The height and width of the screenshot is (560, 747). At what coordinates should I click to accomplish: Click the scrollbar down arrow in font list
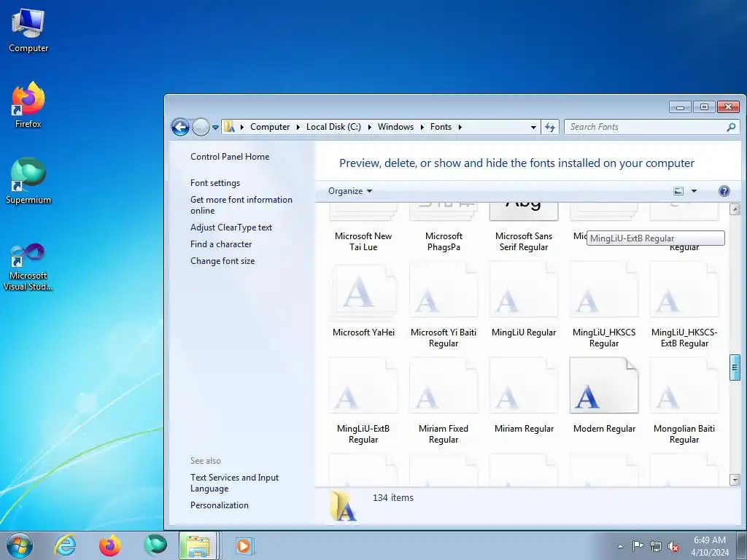(x=735, y=480)
